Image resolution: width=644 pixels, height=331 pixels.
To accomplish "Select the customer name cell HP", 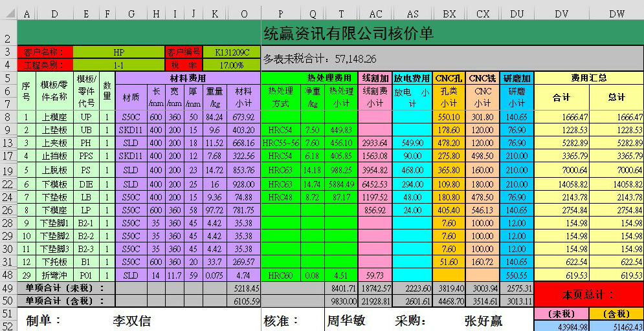I will coord(119,52).
